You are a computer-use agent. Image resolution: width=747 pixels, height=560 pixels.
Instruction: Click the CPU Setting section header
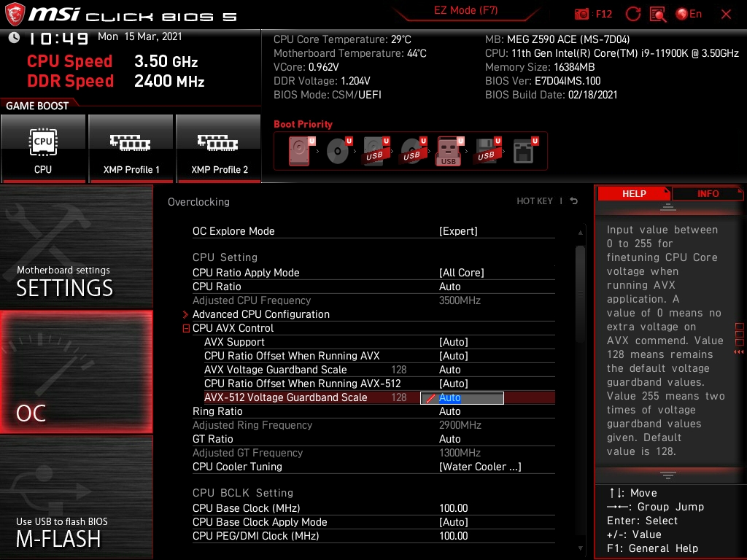pos(225,257)
